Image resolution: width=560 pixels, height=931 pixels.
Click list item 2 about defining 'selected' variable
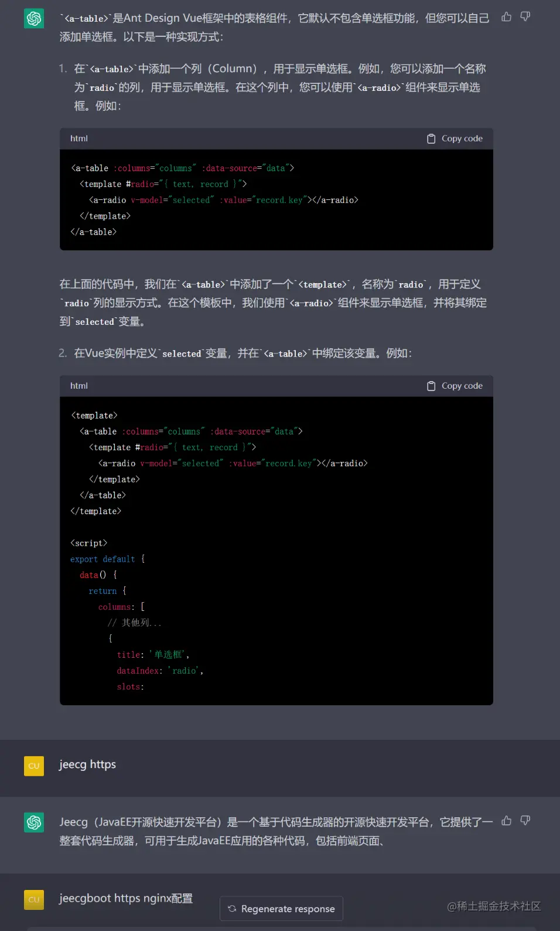(x=243, y=354)
